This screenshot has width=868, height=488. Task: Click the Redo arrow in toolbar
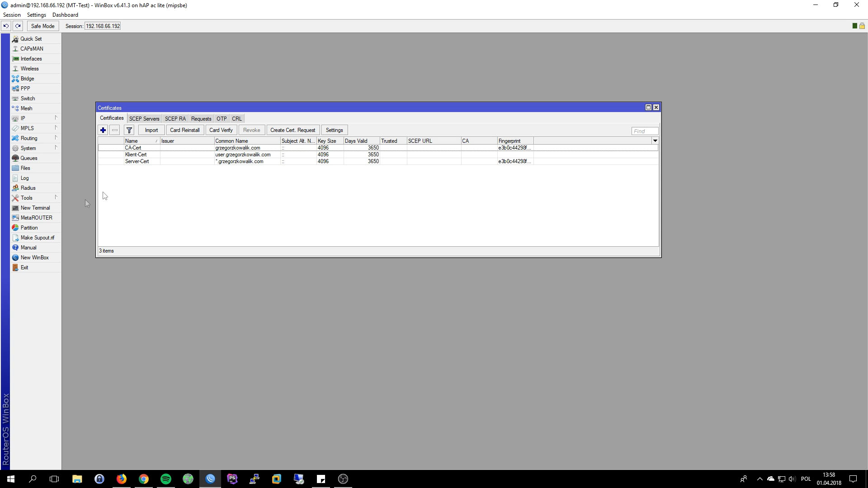18,26
